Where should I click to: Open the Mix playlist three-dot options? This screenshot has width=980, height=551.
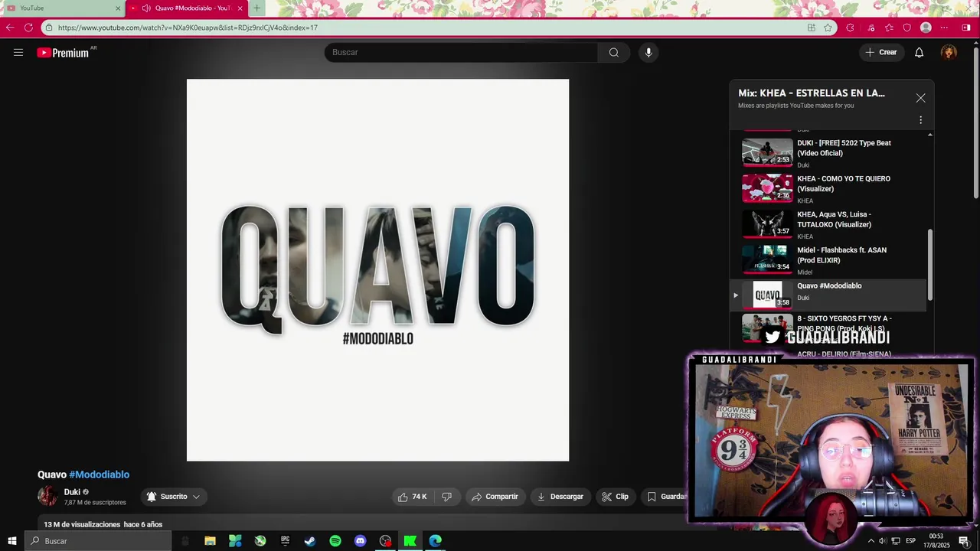coord(920,120)
